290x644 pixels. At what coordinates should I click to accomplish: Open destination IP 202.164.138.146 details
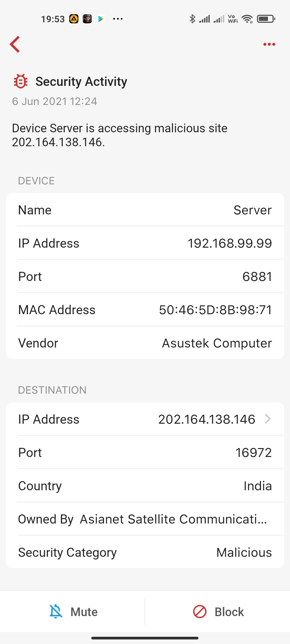tap(206, 419)
